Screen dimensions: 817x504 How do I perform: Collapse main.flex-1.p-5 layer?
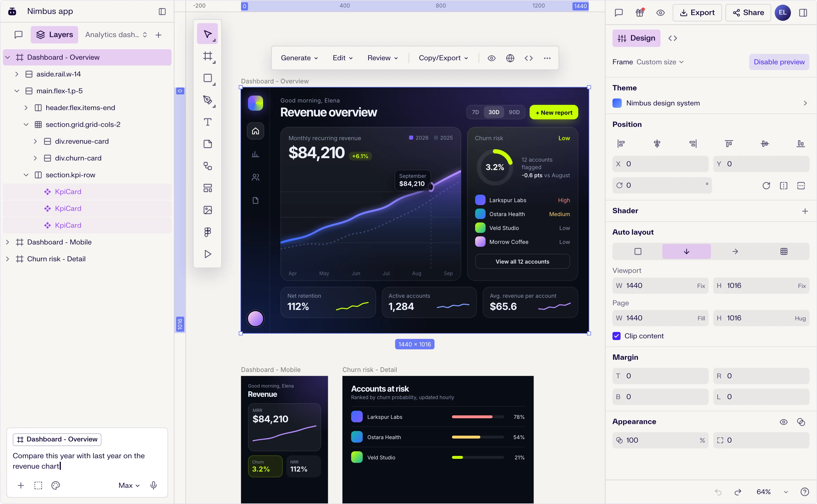pos(17,91)
